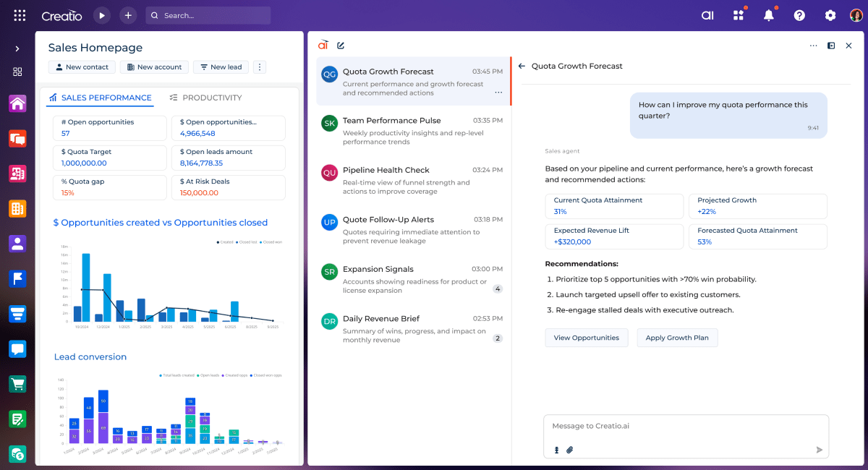Expand the left sidebar navigation chevron
Viewport: 868px width, 470px height.
click(17, 48)
